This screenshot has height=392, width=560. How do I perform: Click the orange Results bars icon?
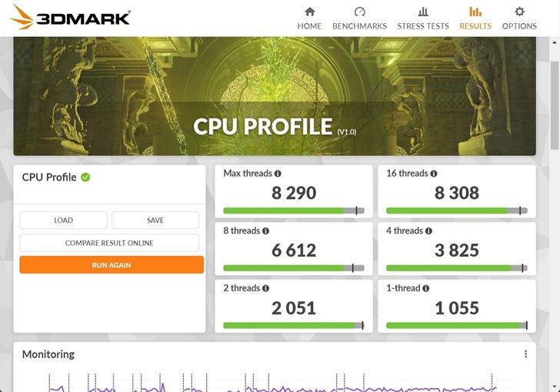[x=475, y=12]
